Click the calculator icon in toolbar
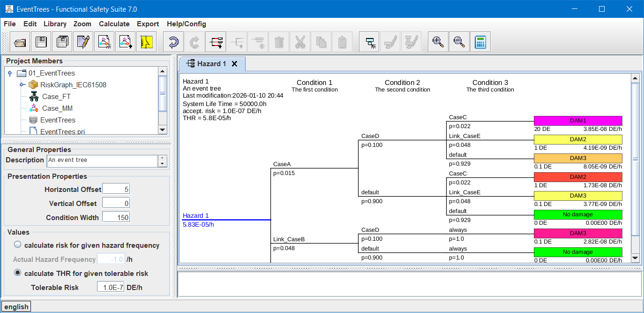The width and height of the screenshot is (644, 313). (x=480, y=42)
